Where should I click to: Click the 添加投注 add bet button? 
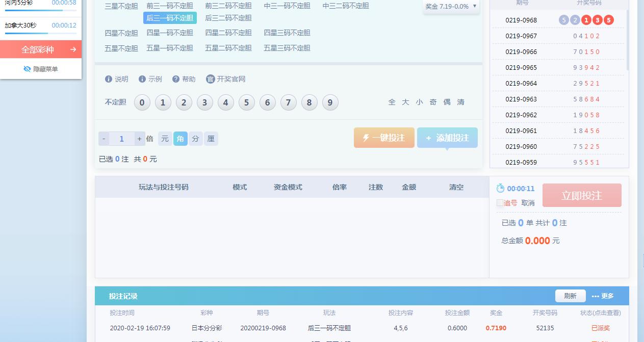click(x=447, y=138)
